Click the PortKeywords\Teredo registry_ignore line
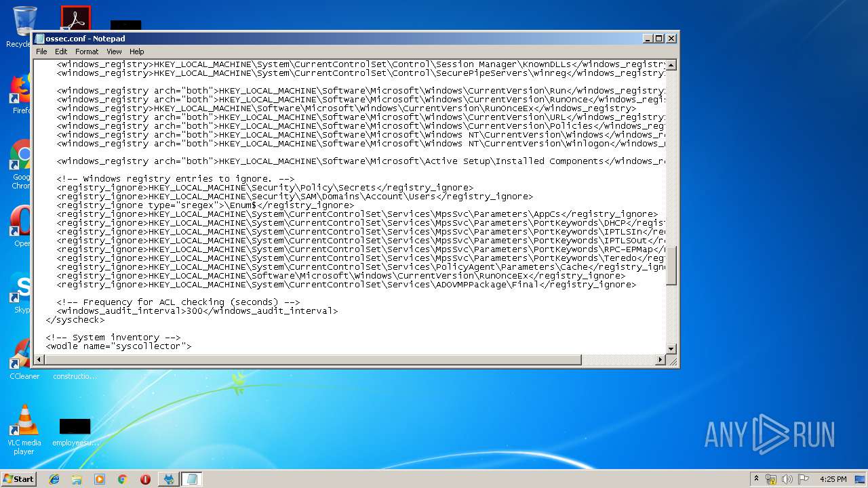The height and width of the screenshot is (488, 868). [x=361, y=258]
